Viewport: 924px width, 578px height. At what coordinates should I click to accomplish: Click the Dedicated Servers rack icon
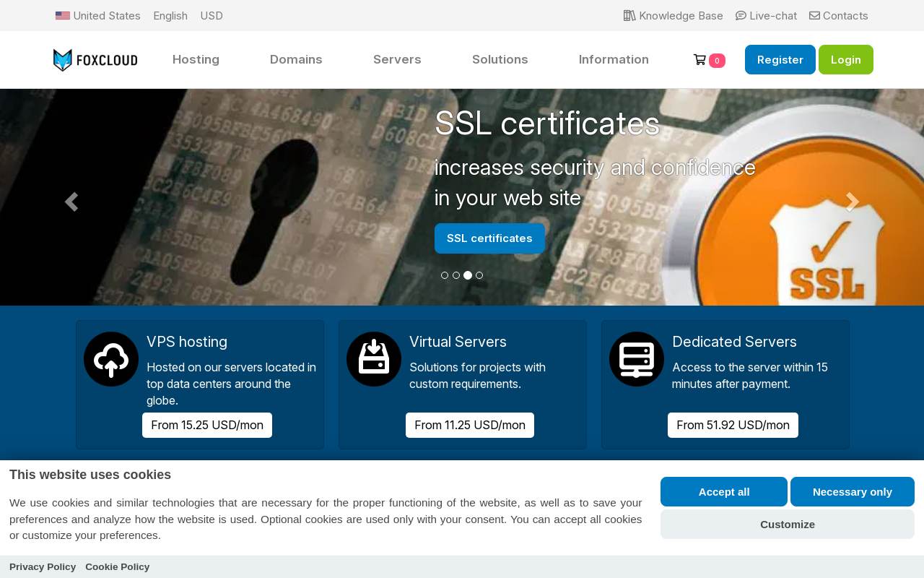pyautogui.click(x=637, y=359)
